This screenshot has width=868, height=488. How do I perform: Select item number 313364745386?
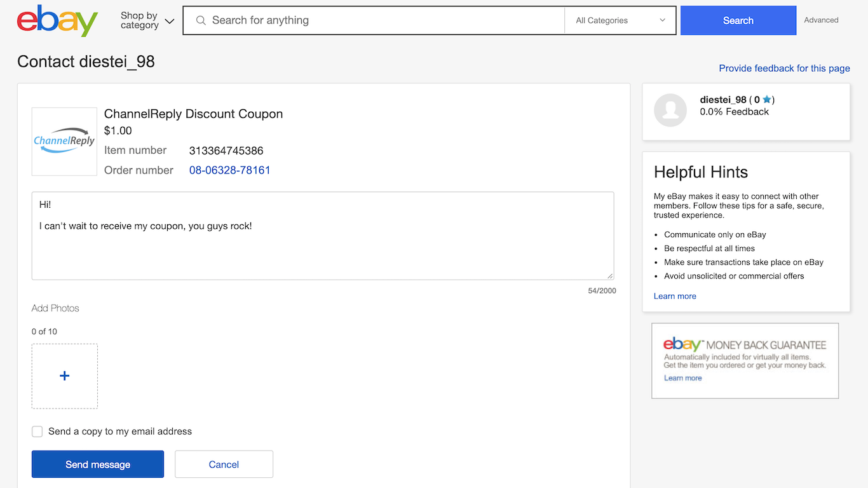(x=226, y=151)
